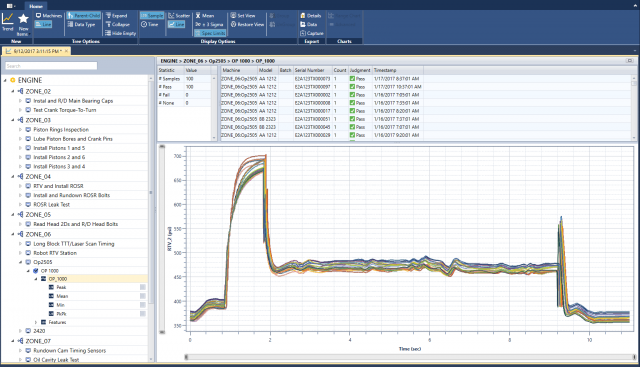Click Restore View button
Viewport: 640px width, 367px height.
pyautogui.click(x=247, y=24)
